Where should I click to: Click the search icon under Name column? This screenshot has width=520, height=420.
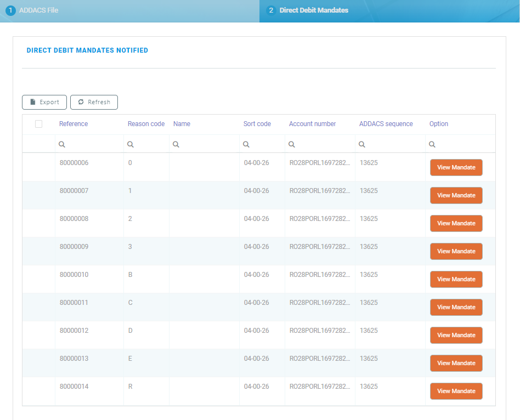point(176,144)
